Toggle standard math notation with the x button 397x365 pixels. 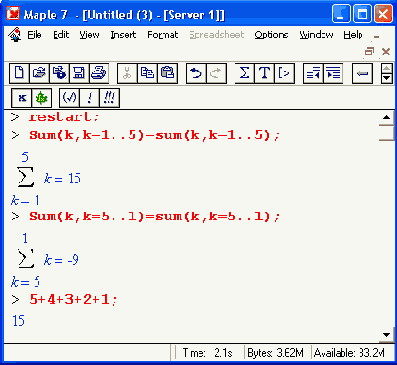pyautogui.click(x=22, y=98)
